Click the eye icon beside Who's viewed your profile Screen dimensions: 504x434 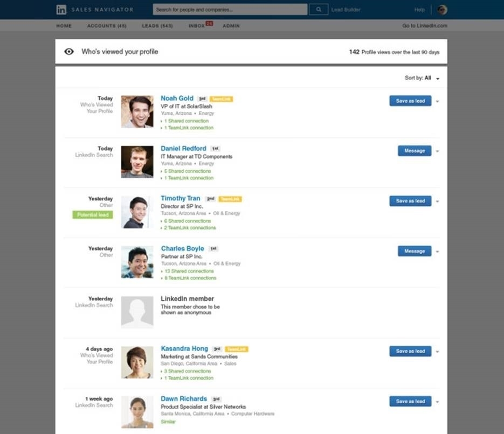[69, 51]
